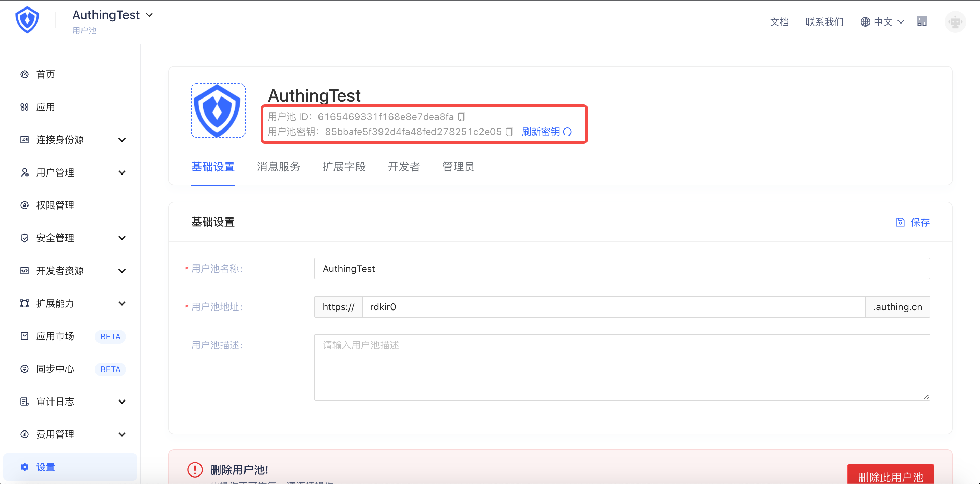Select 设置 in the sidebar
This screenshot has width=980, height=484.
point(70,467)
